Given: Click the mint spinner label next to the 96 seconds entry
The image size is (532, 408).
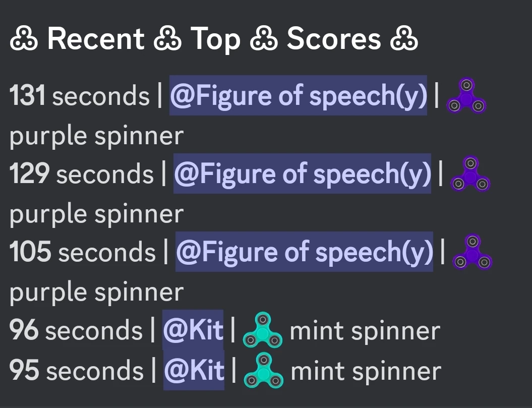Looking at the screenshot, I should click(x=367, y=330).
